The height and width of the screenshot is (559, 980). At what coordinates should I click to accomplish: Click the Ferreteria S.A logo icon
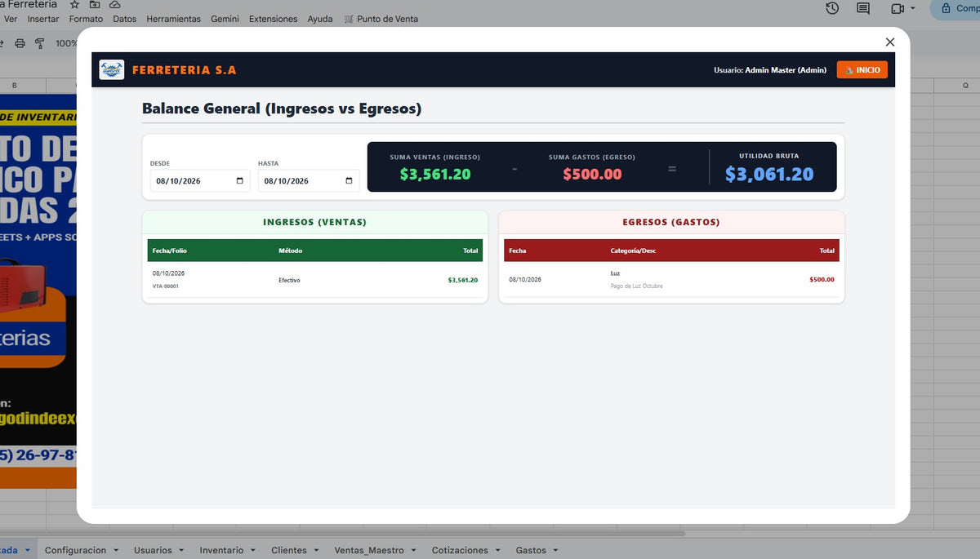(x=112, y=70)
